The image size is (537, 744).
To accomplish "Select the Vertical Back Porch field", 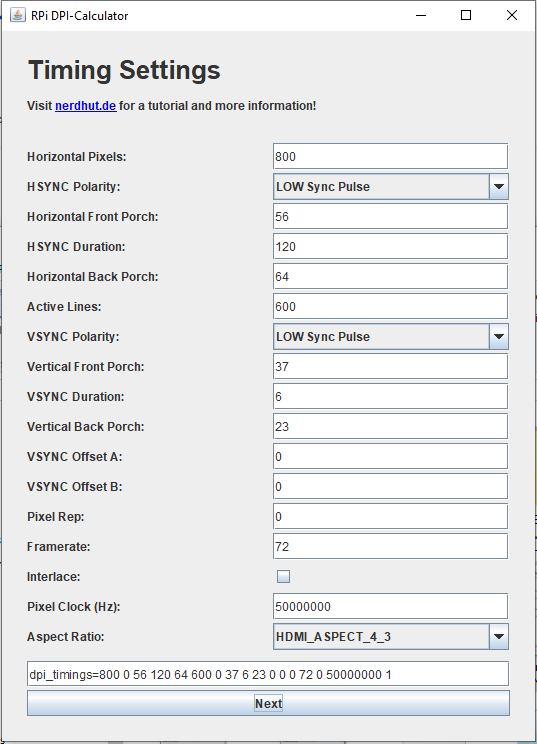I will pos(390,427).
